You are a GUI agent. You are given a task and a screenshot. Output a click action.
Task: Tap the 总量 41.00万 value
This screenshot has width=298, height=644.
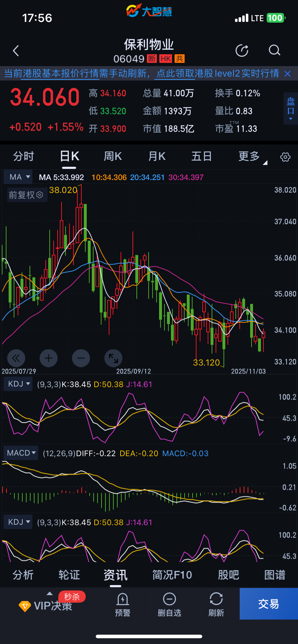click(168, 93)
